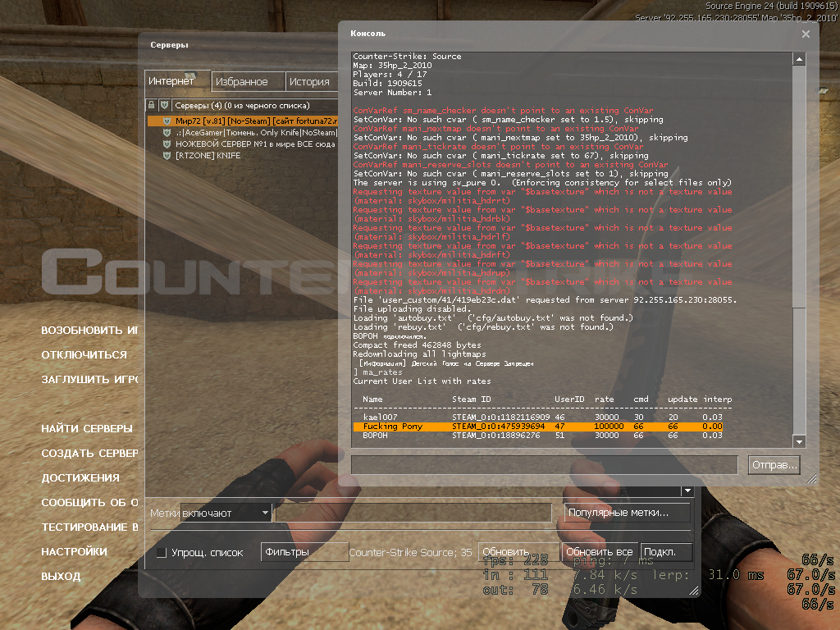Click the 'File uploading disabled.' console line
This screenshot has width=840, height=630.
click(412, 309)
